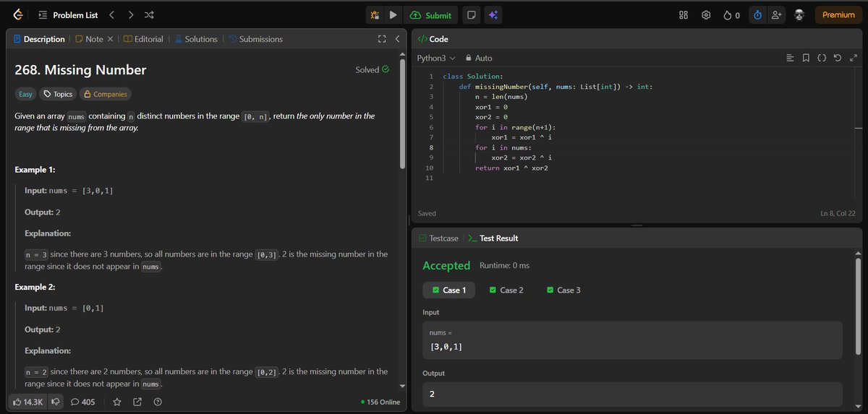Click the Easy difficulty tag
Viewport: 868px width, 414px height.
[x=25, y=94]
